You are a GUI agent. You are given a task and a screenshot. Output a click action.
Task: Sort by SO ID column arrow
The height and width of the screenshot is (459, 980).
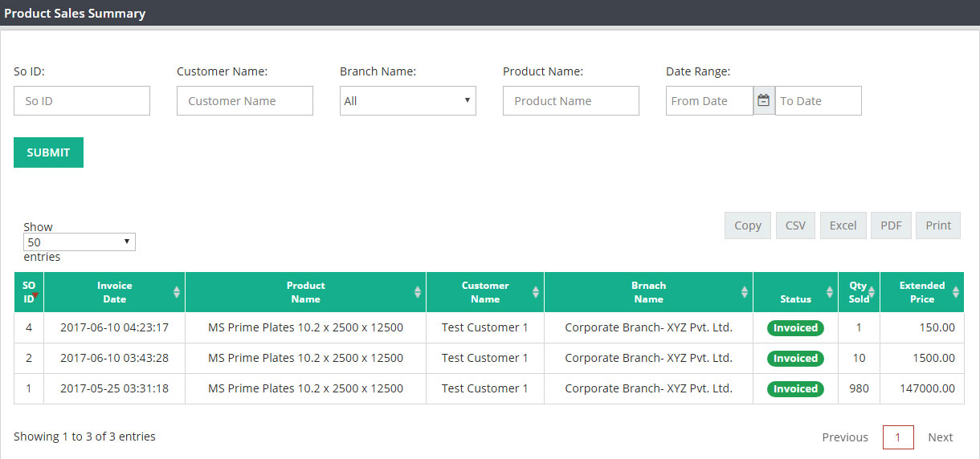pos(35,295)
